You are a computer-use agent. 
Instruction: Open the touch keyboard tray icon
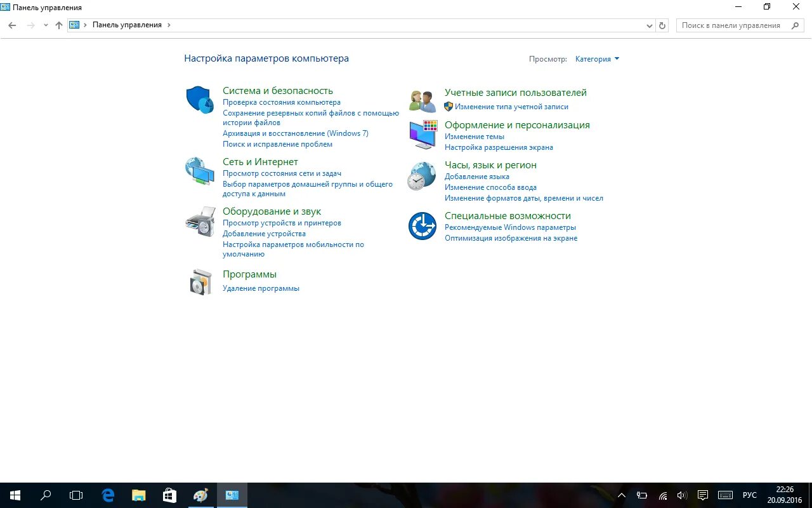point(726,495)
